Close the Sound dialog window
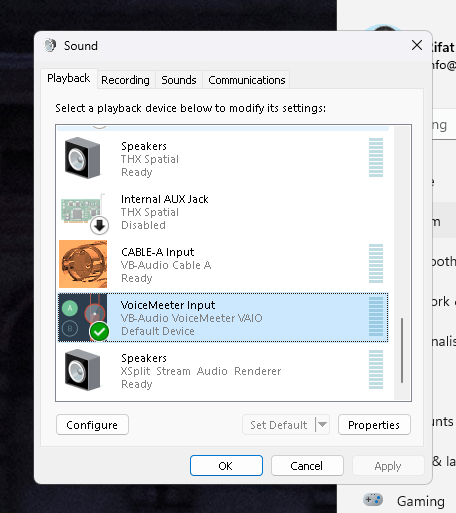The image size is (456, 513). click(x=417, y=45)
